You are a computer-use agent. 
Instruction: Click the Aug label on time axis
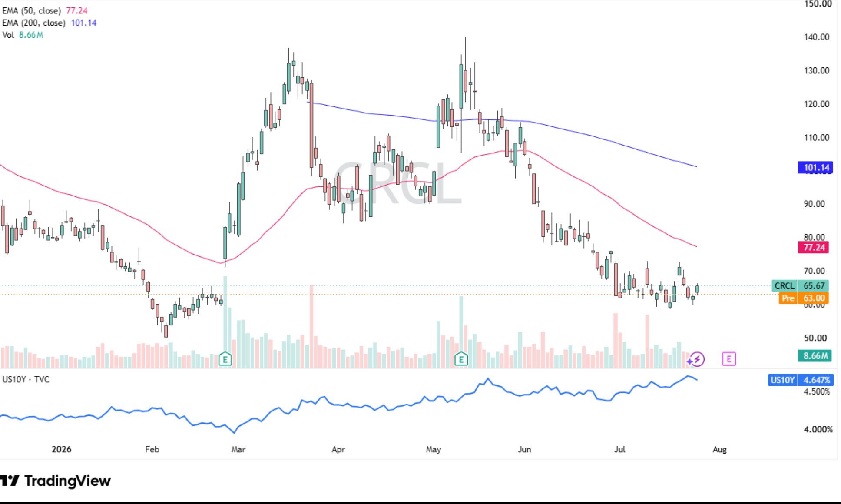point(719,449)
